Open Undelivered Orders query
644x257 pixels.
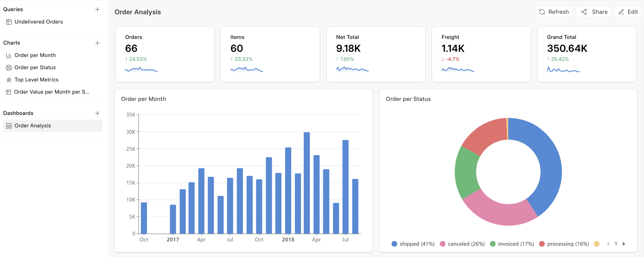click(x=38, y=22)
